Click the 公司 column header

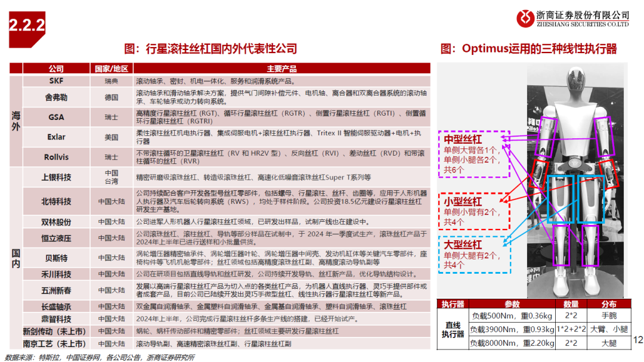click(56, 69)
